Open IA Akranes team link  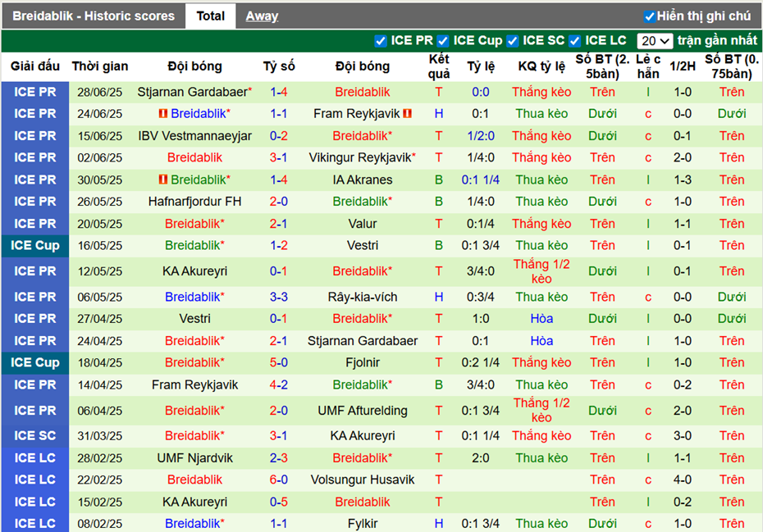click(x=363, y=180)
